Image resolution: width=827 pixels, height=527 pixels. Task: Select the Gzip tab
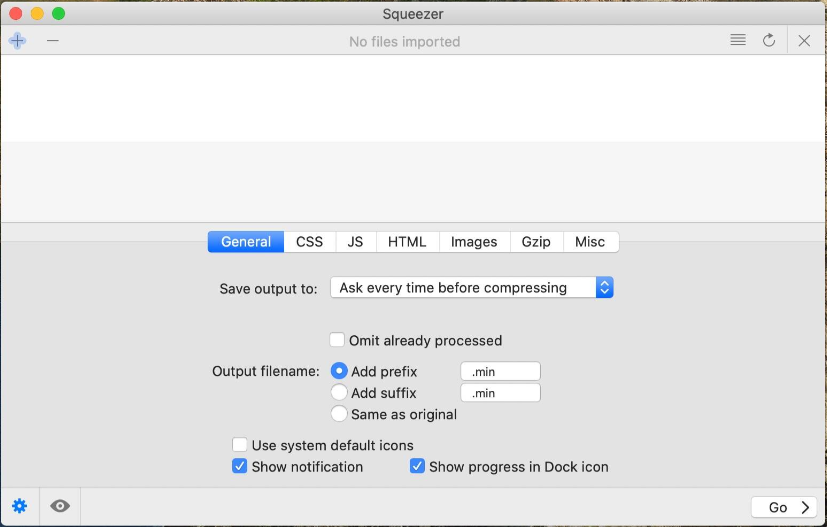(x=536, y=242)
